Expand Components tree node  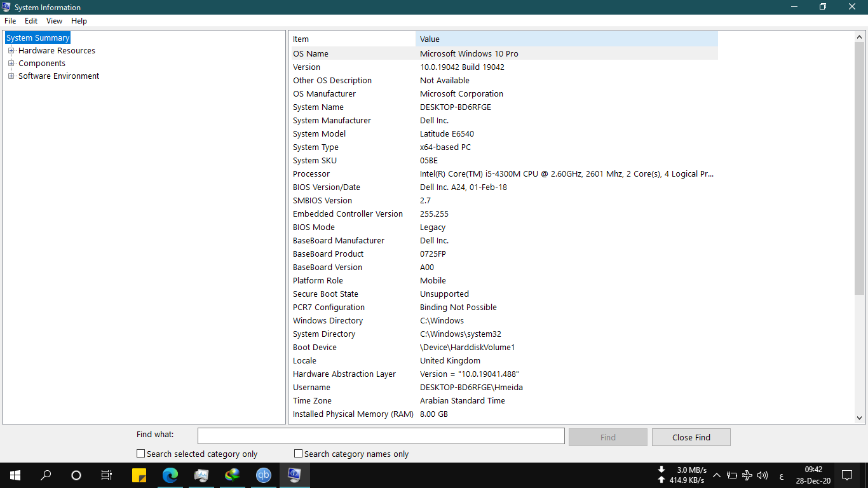coord(11,64)
